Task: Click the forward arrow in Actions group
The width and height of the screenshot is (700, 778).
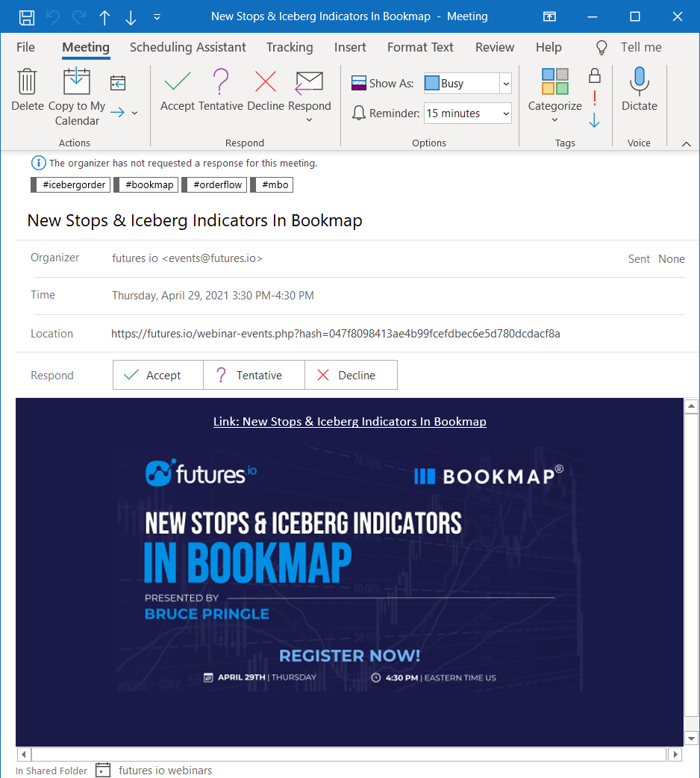Action: 117,113
